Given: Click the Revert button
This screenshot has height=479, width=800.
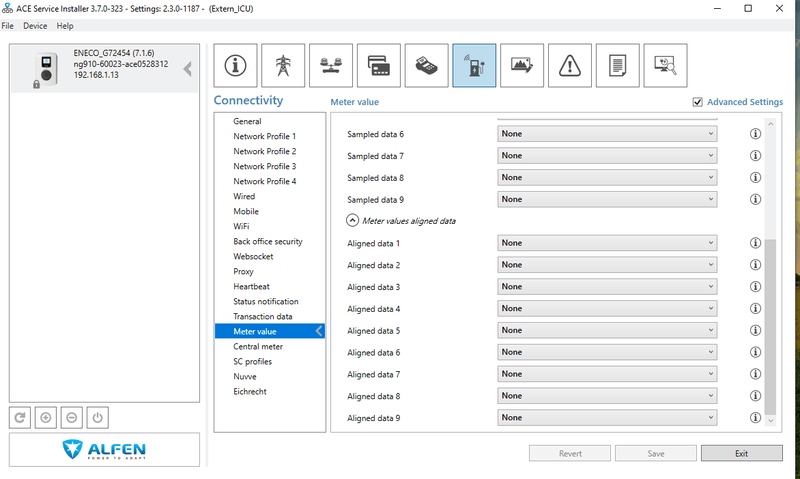Looking at the screenshot, I should point(570,453).
